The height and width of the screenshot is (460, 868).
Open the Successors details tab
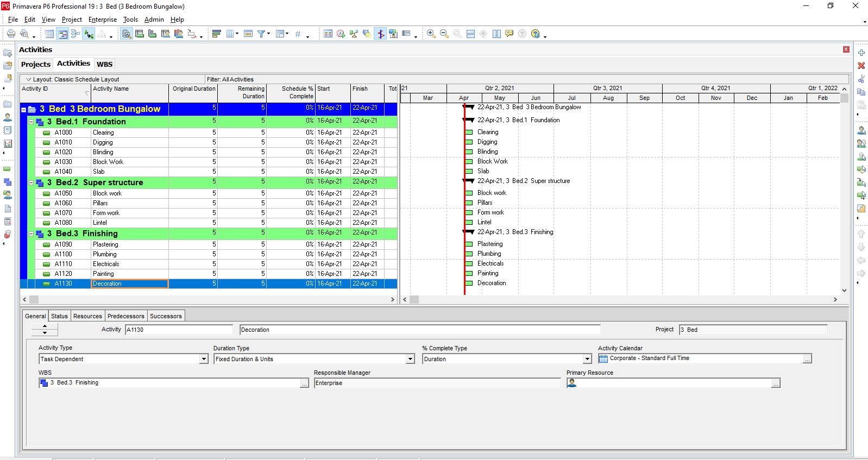point(166,316)
